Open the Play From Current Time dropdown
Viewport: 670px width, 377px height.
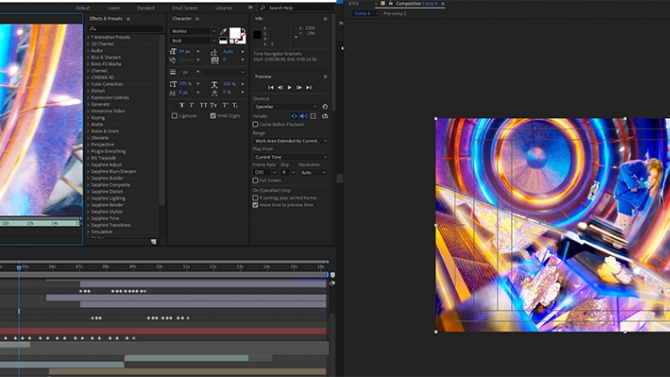(291, 157)
